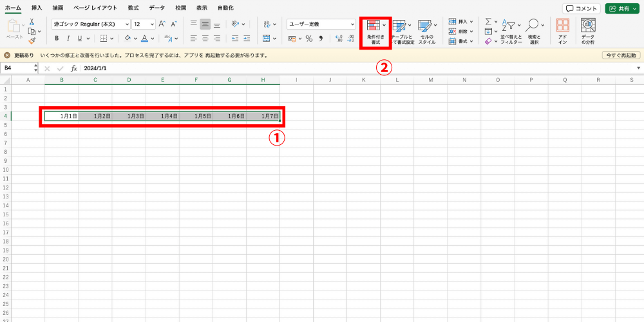
Task: Increase font size with larger A icon
Action: point(162,24)
